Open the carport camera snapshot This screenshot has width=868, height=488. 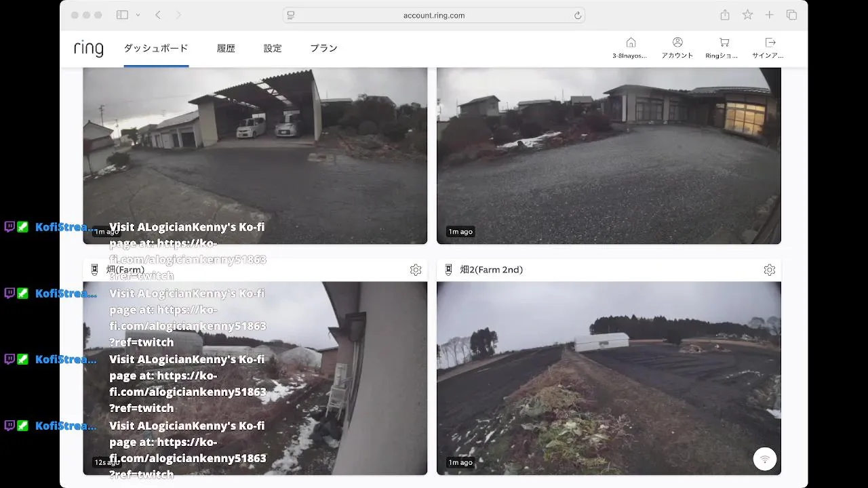[255, 155]
